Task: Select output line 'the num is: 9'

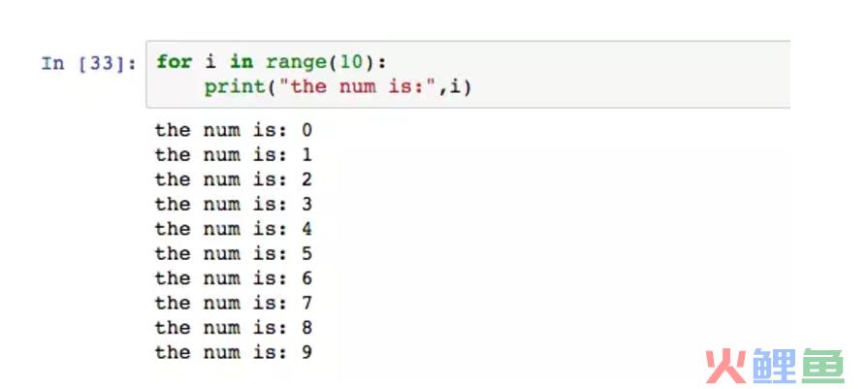Action: (234, 352)
